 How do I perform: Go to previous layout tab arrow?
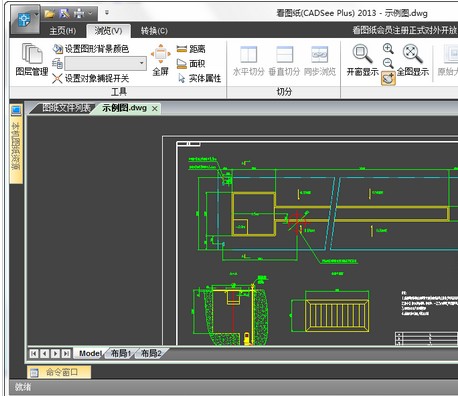45,353
